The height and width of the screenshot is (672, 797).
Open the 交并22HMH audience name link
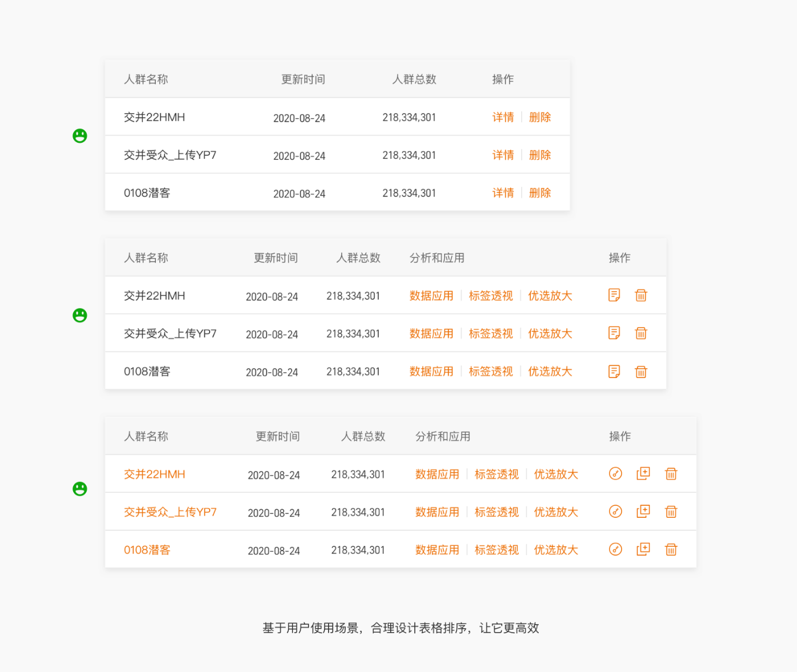pyautogui.click(x=154, y=473)
